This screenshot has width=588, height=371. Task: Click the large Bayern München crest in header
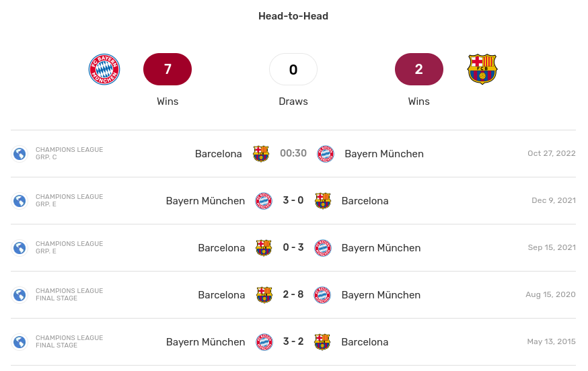coord(104,69)
